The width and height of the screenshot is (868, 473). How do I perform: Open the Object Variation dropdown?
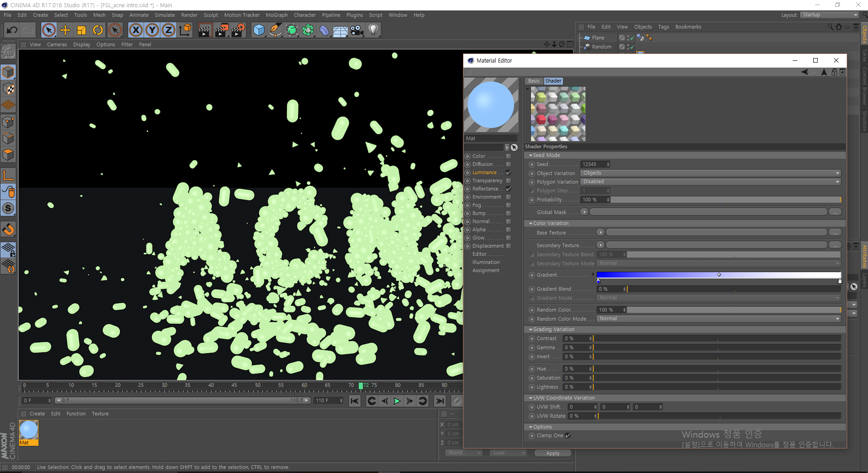point(711,173)
